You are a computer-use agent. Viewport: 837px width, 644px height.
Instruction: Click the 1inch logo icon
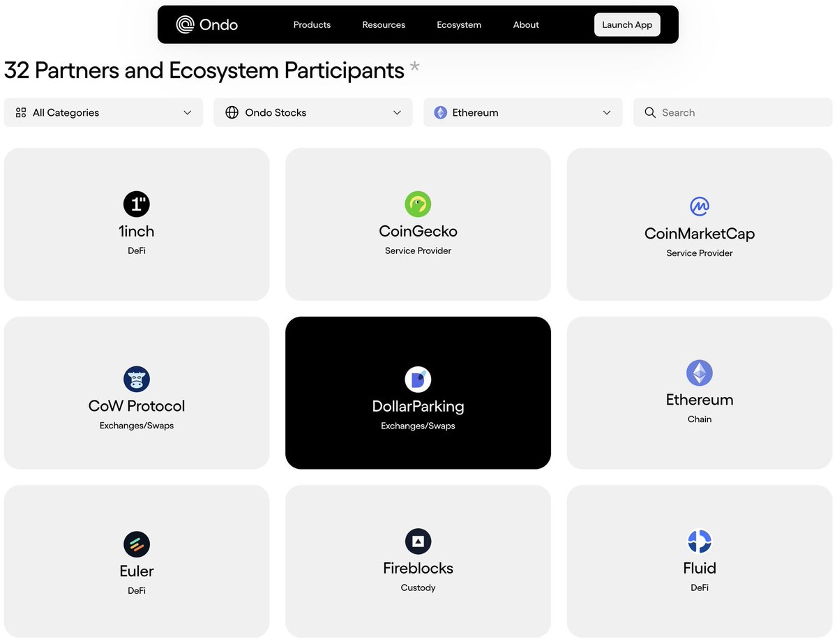[x=137, y=204]
